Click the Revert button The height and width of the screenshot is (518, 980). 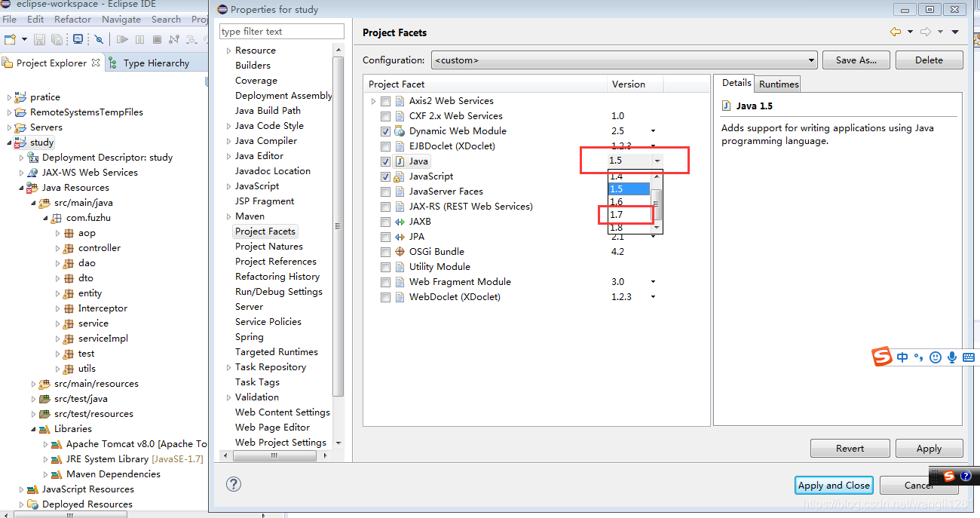point(850,448)
